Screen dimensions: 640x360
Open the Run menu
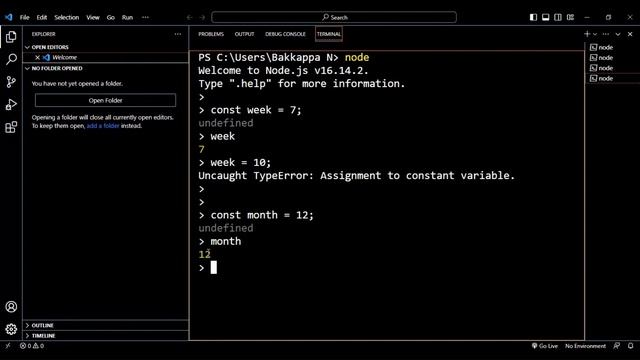tap(127, 17)
